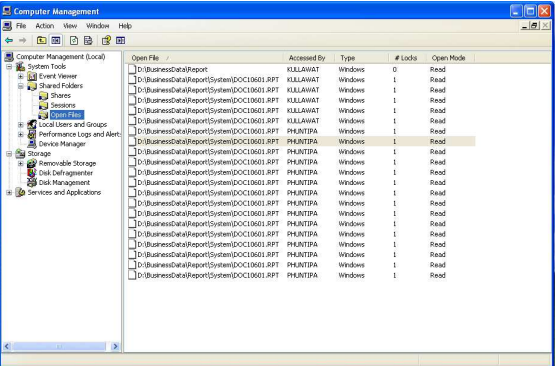Viewport: 556px width, 366px height.
Task: Open the Window menu
Action: click(98, 26)
